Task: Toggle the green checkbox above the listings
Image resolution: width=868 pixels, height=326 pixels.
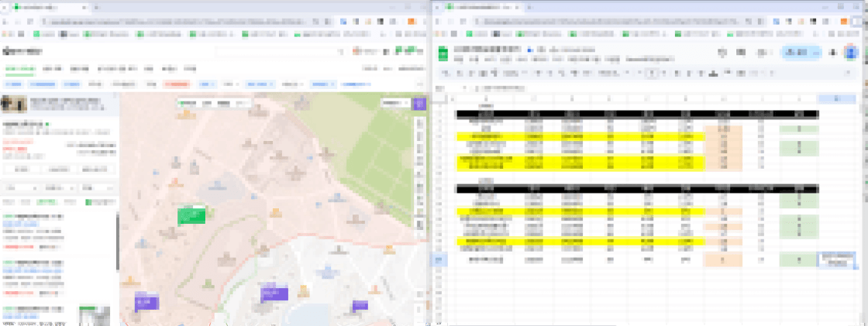Action: pos(88,203)
